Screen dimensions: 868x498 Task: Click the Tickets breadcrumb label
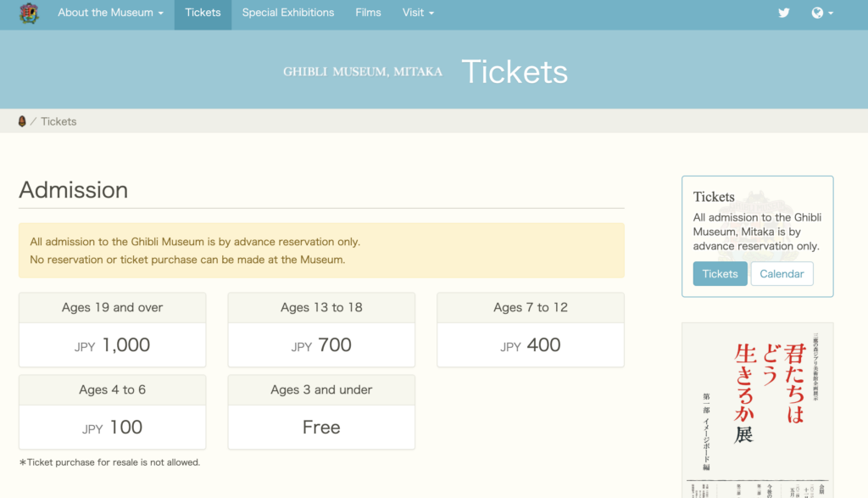[58, 121]
